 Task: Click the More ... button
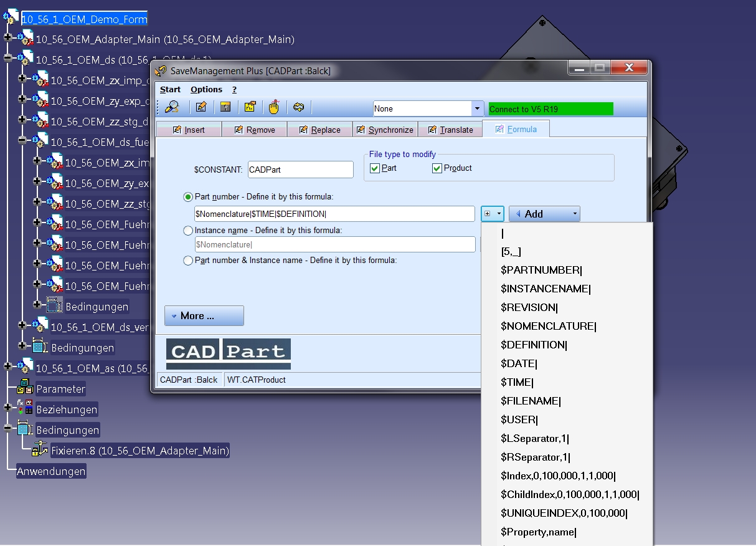(204, 315)
